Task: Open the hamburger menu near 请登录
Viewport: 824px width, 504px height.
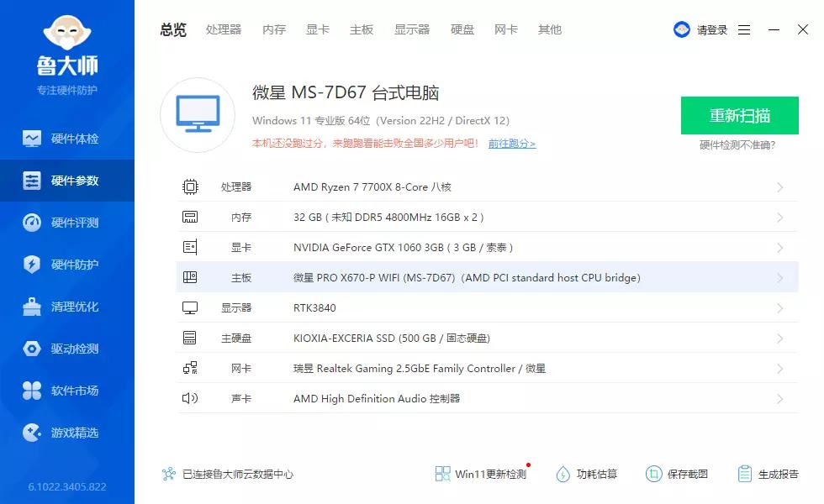Action: coord(744,29)
